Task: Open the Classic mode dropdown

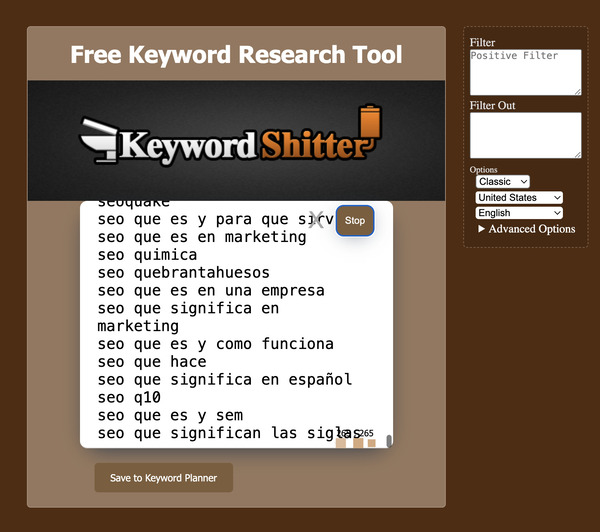Action: 503,181
